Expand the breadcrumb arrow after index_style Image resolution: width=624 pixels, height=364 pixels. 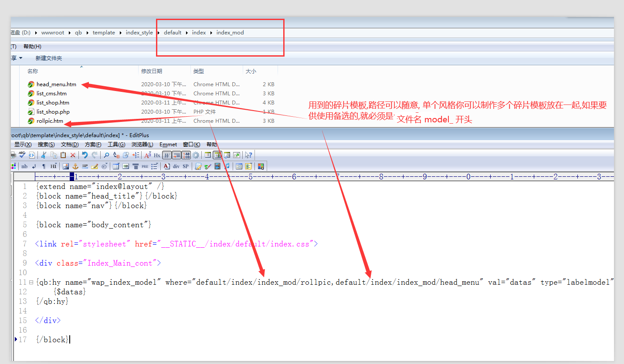[x=159, y=33]
